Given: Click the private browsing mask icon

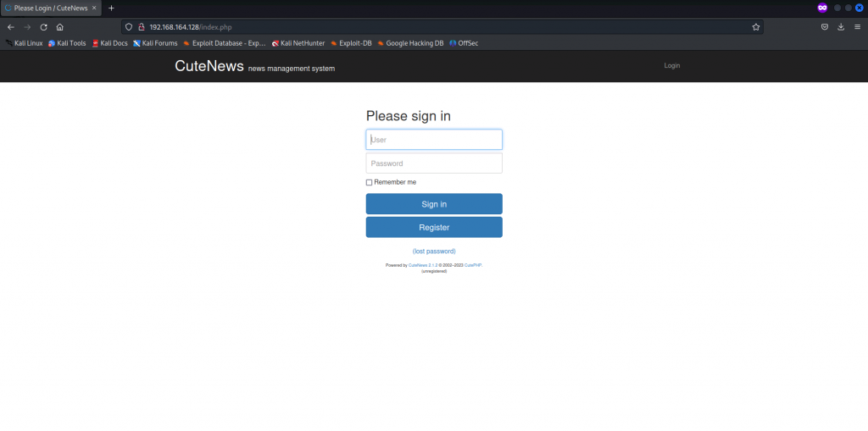Looking at the screenshot, I should [x=822, y=8].
